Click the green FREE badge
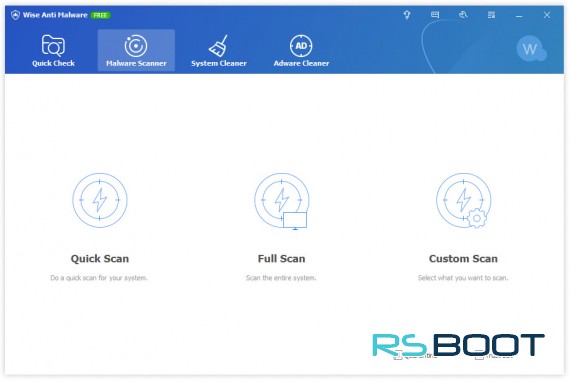Screen dimensions: 570x382 click(x=101, y=15)
